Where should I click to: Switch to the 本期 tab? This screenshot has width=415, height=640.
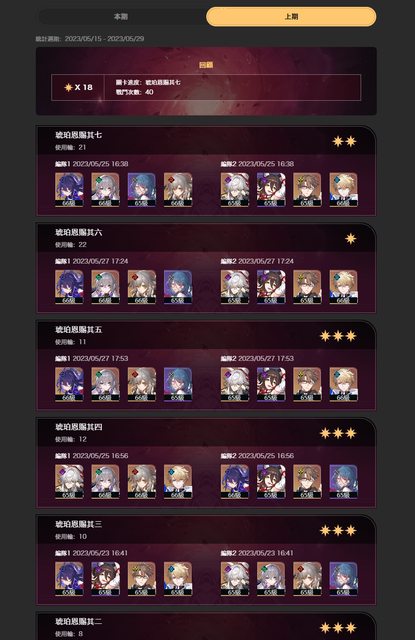point(121,17)
